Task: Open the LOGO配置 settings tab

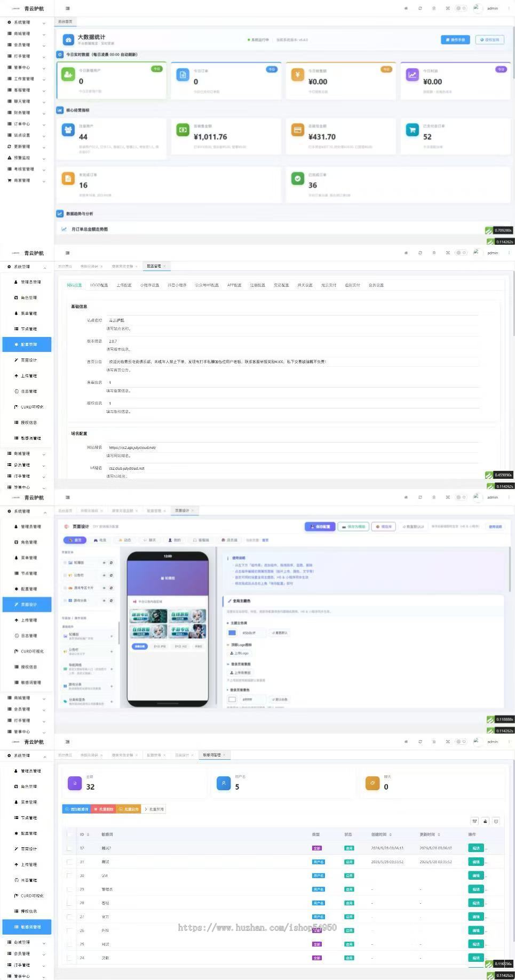Action: (x=99, y=285)
